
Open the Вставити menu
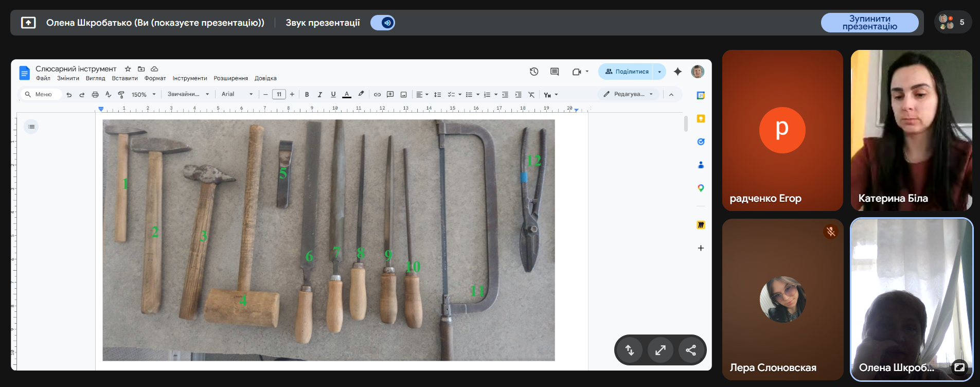(124, 78)
